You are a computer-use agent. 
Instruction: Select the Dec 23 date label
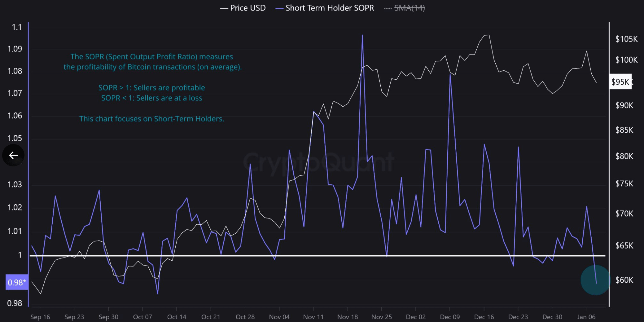click(518, 317)
